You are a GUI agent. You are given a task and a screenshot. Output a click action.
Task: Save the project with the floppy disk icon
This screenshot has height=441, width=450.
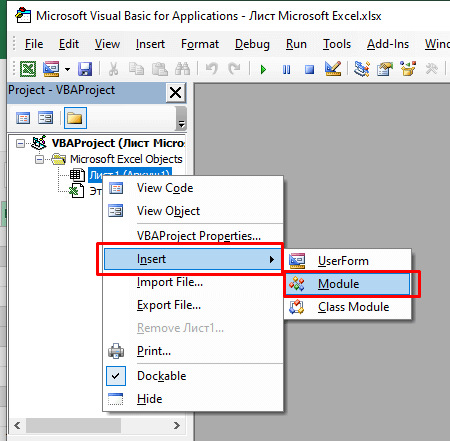coord(85,69)
